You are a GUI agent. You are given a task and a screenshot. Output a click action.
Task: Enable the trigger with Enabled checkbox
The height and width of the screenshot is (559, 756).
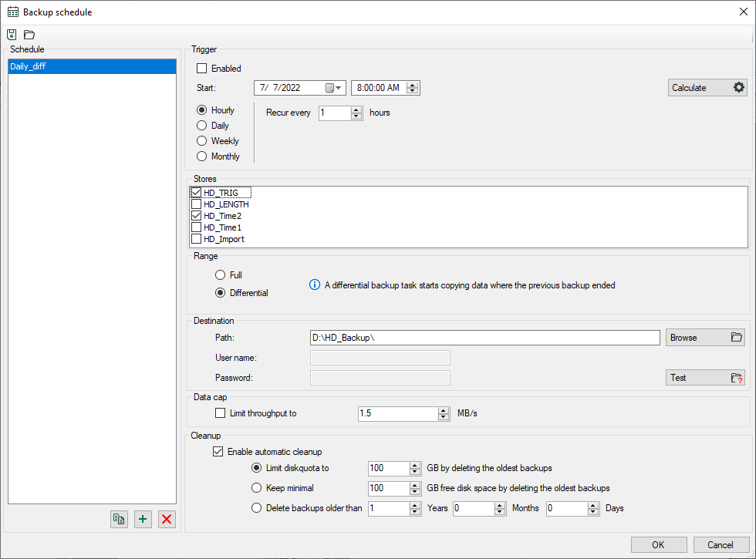(202, 69)
